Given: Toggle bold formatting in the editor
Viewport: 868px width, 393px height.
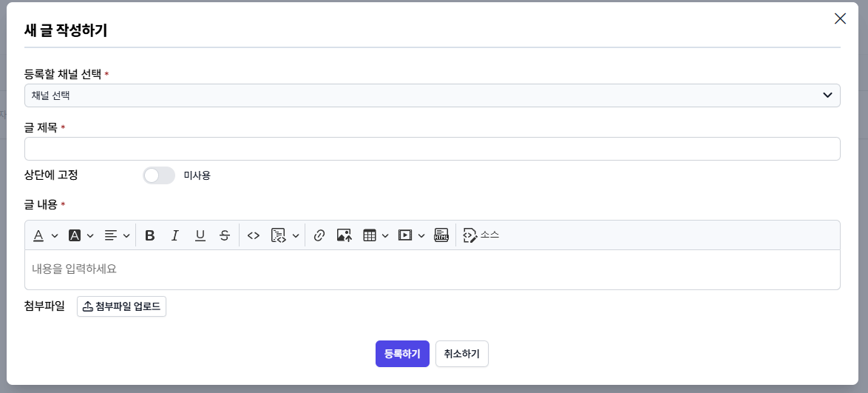Looking at the screenshot, I should click(150, 235).
